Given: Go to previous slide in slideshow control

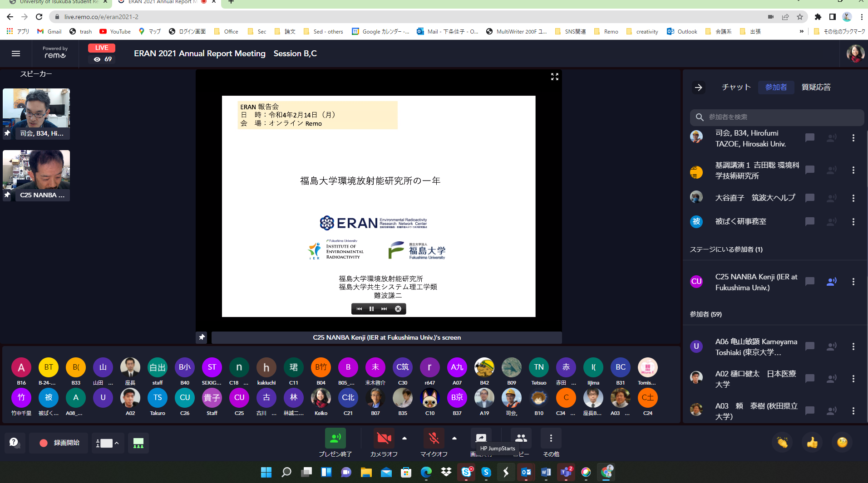Looking at the screenshot, I should point(359,309).
